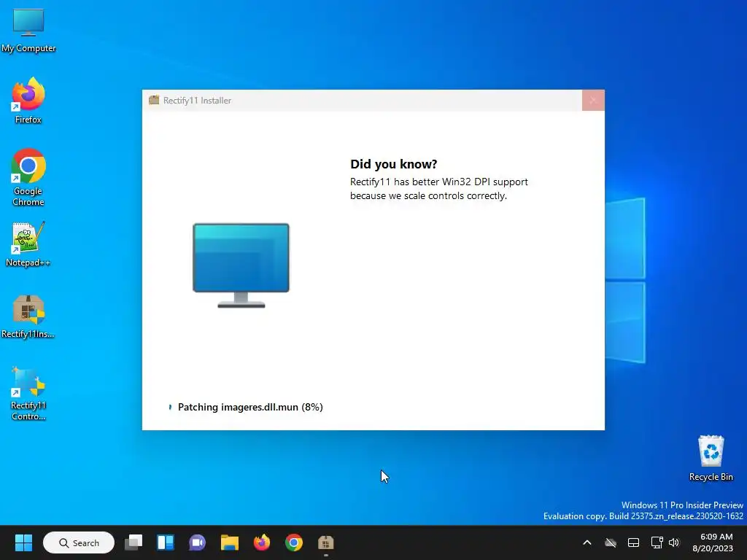This screenshot has height=560, width=747.
Task: Open the volume tray icon
Action: 674,542
